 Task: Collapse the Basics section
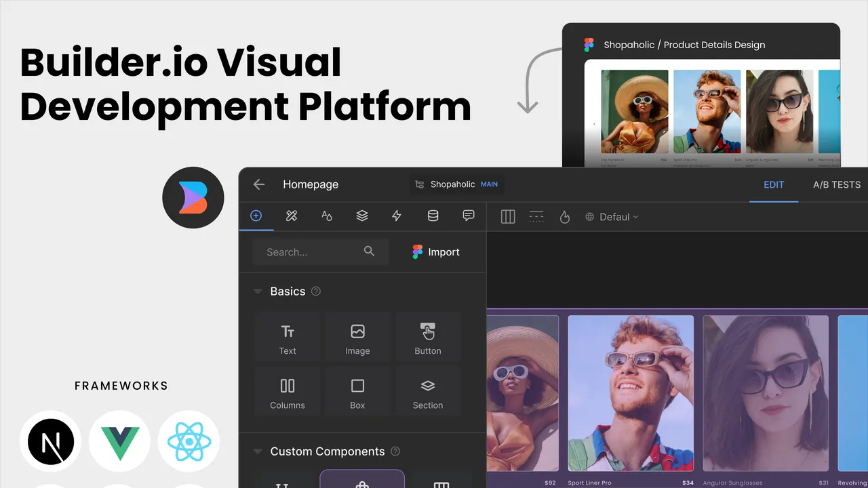[x=258, y=291]
